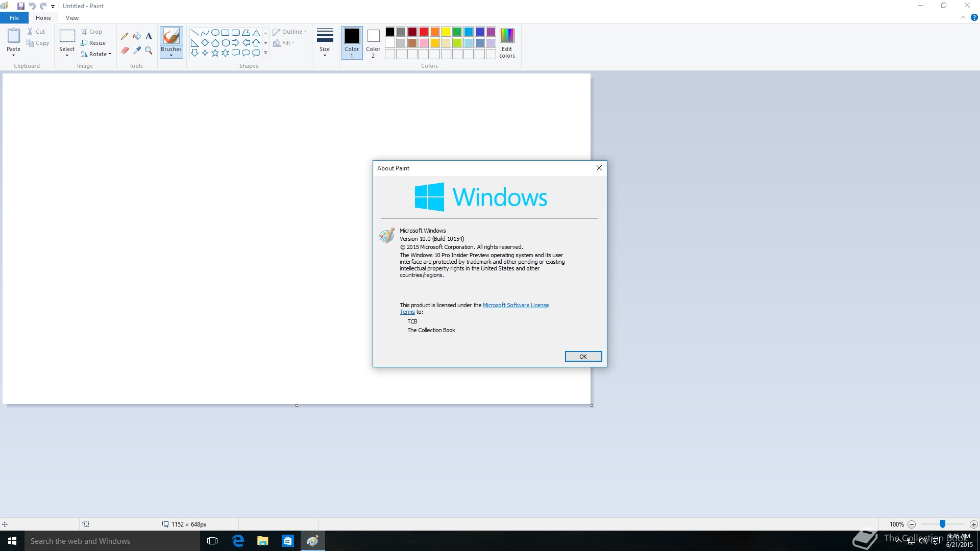Click the taskbar search box
The height and width of the screenshot is (551, 980).
(x=112, y=541)
